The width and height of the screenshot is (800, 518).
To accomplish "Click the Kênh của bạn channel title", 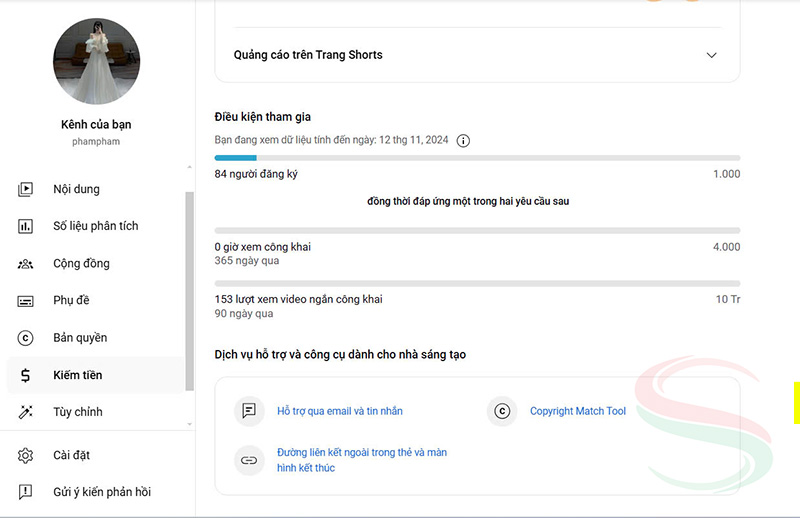I will click(96, 125).
